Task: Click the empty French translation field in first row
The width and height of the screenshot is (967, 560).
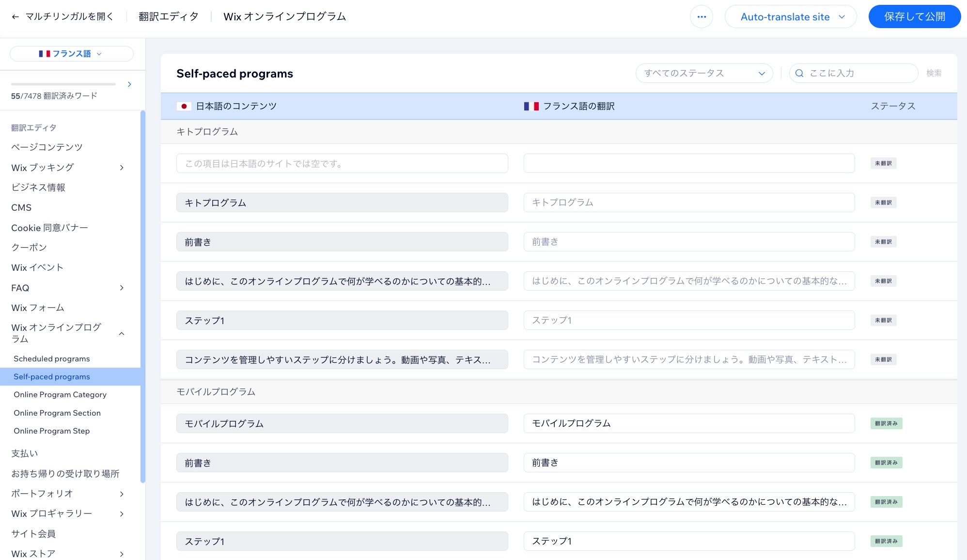Action: [x=689, y=163]
